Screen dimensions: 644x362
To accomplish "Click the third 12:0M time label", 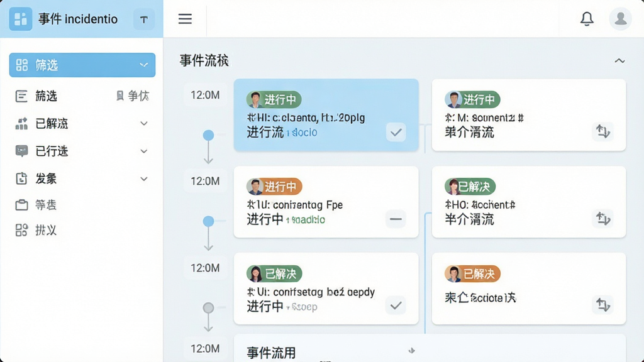I will 206,268.
